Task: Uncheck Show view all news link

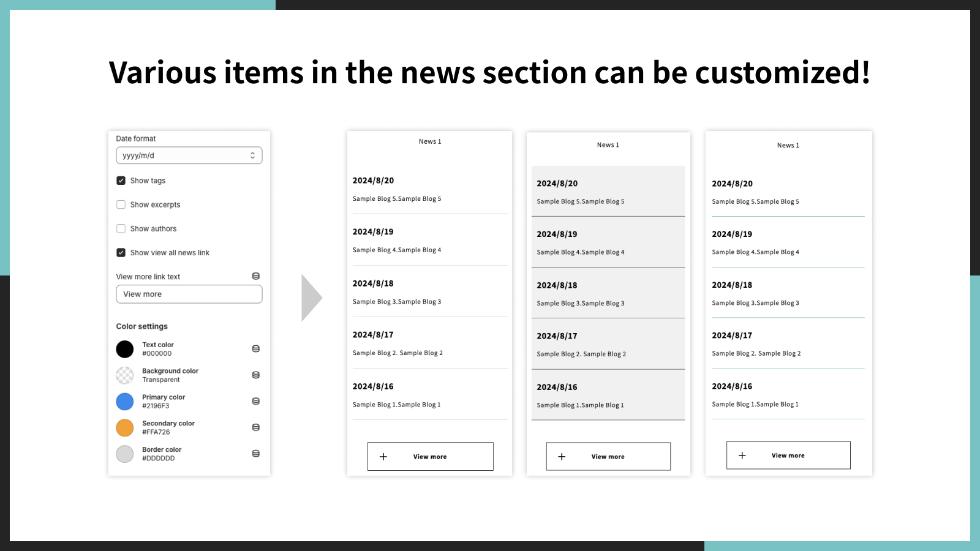Action: point(121,252)
